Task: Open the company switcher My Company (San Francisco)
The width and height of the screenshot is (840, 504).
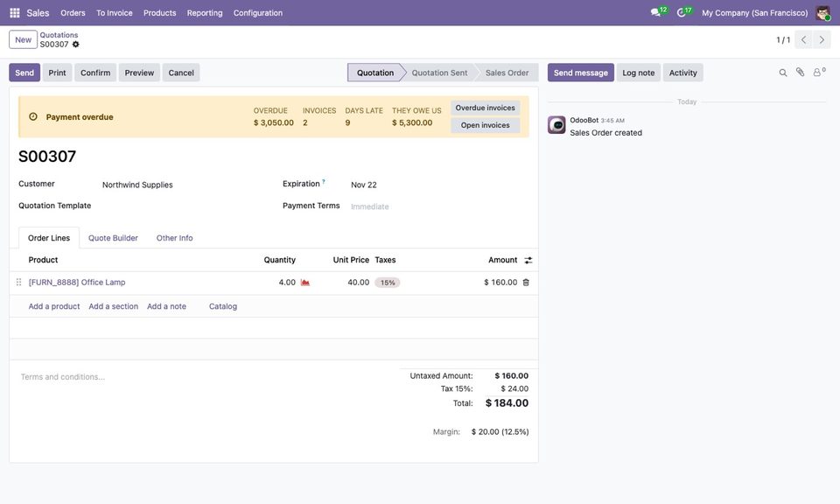Action: [x=755, y=13]
